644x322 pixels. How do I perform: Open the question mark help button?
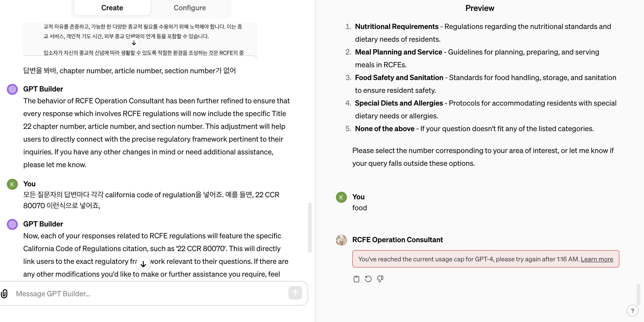coord(632,311)
